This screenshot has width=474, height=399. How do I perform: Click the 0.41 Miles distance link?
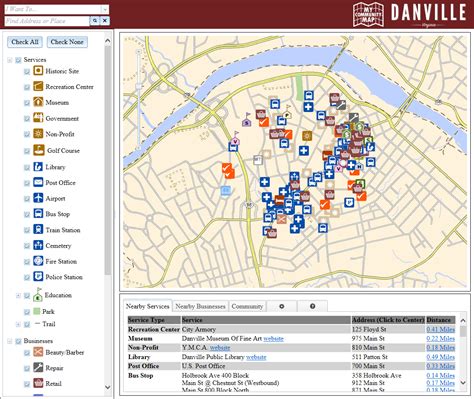click(x=441, y=329)
